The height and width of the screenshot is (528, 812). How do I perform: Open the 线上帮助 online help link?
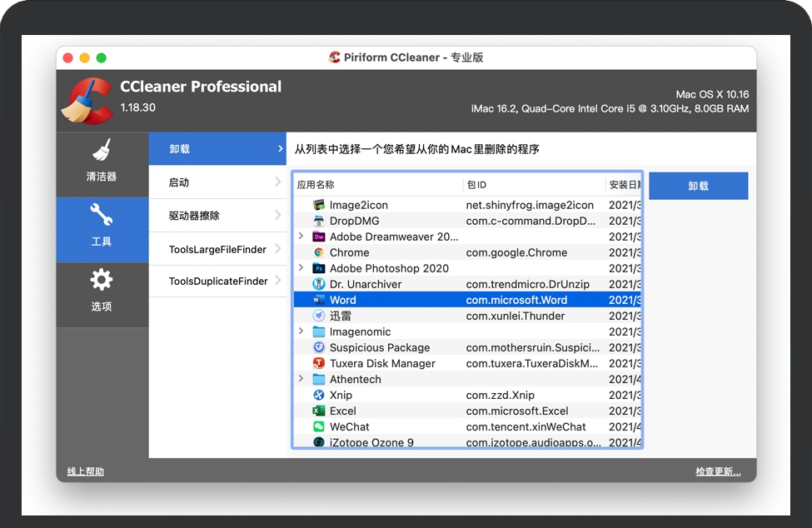point(85,471)
